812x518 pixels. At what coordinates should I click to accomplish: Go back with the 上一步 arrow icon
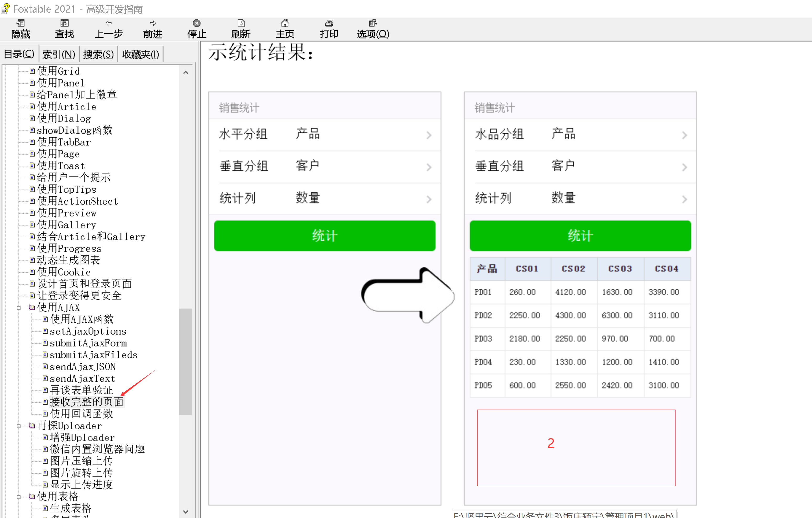click(108, 23)
